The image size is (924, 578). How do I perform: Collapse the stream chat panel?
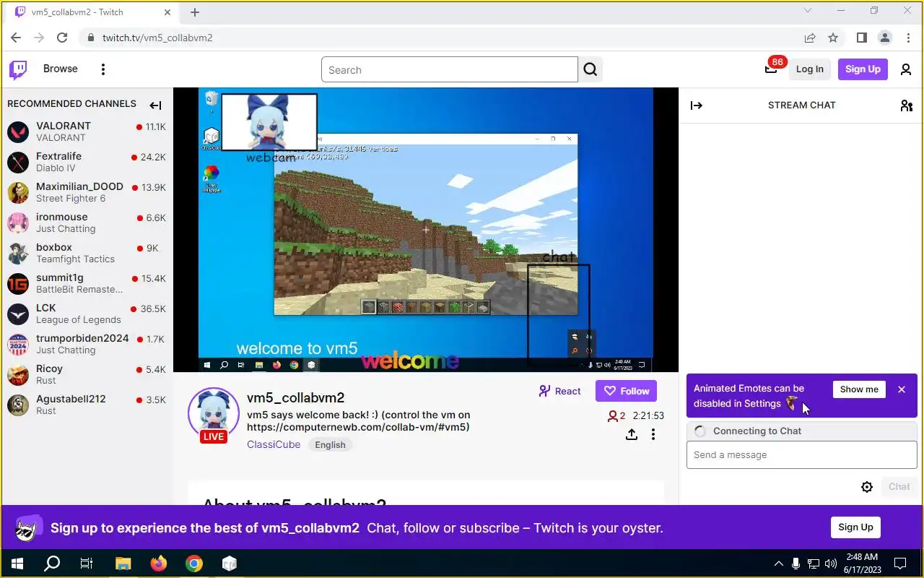(697, 105)
